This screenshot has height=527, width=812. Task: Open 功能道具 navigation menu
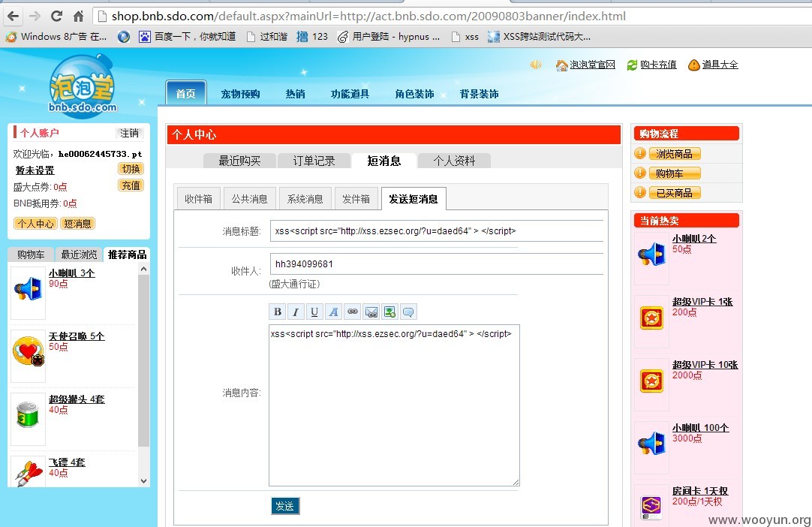click(350, 94)
